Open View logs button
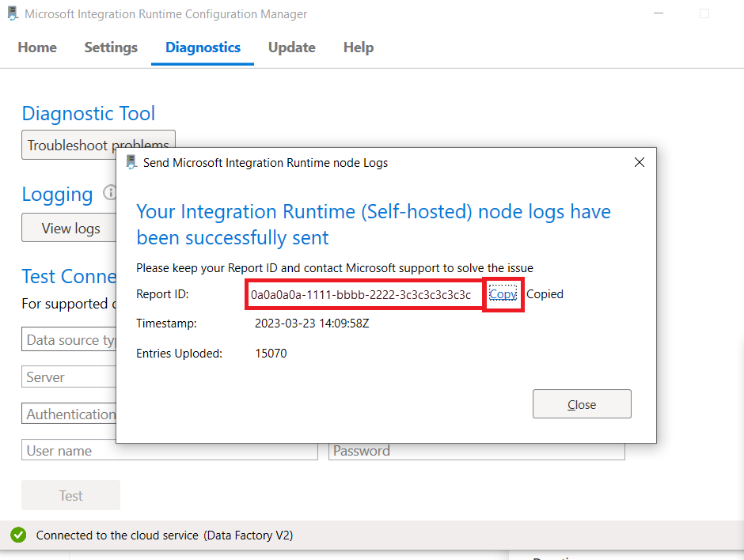Image resolution: width=744 pixels, height=560 pixels. coord(69,228)
